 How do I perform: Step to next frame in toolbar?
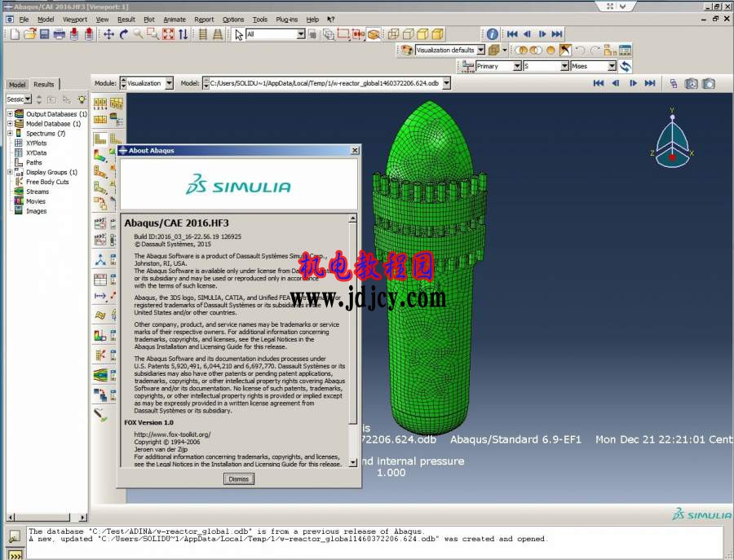(x=542, y=34)
